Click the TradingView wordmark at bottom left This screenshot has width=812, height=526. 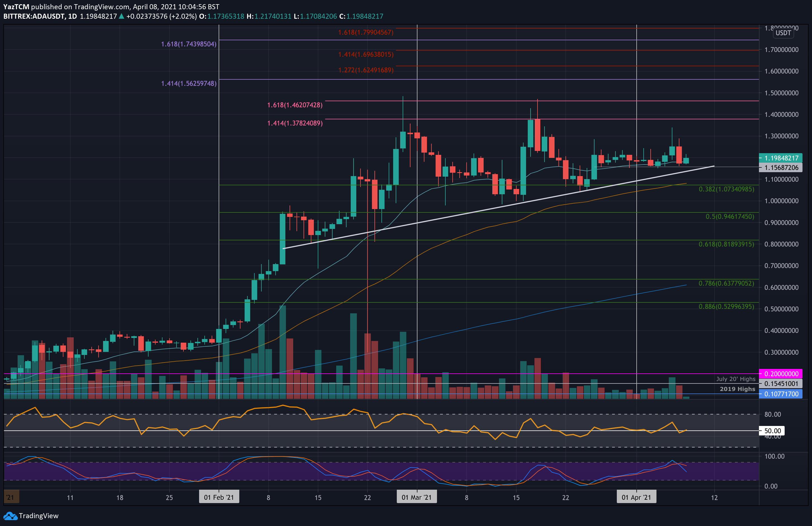coord(39,516)
